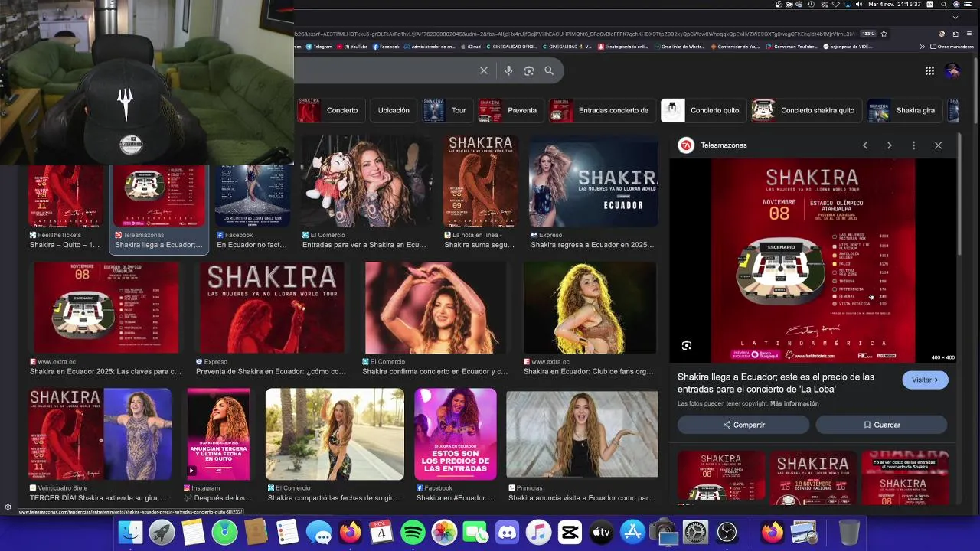Open Spotify from the dock
This screenshot has width=980, height=551.
point(413,532)
